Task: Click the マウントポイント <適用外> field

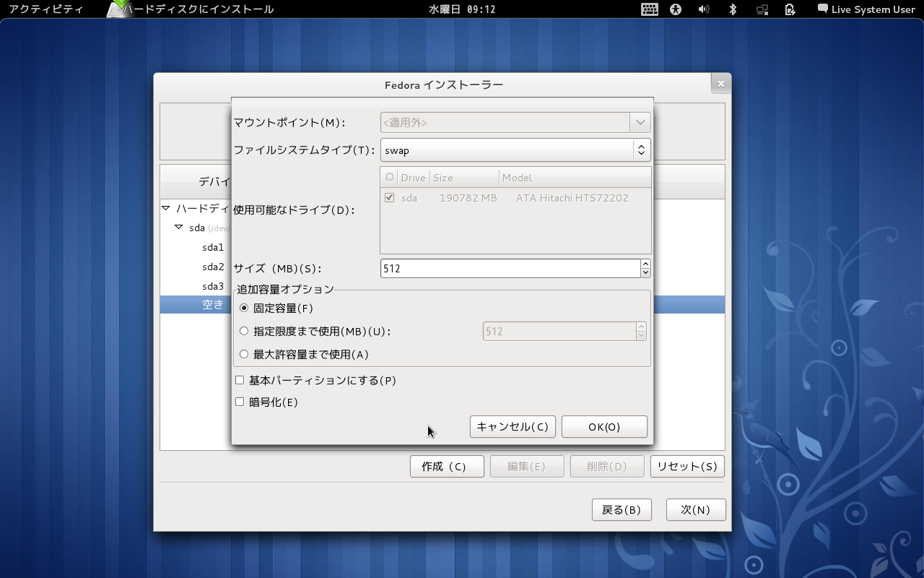Action: pyautogui.click(x=505, y=122)
